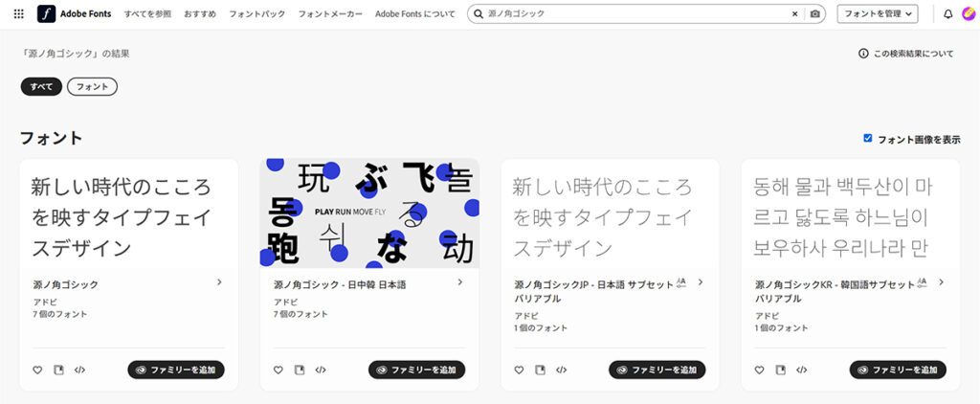Click variable font icon on 源ノ角ゴシックKR card
The height and width of the screenshot is (404, 980).
point(922,282)
